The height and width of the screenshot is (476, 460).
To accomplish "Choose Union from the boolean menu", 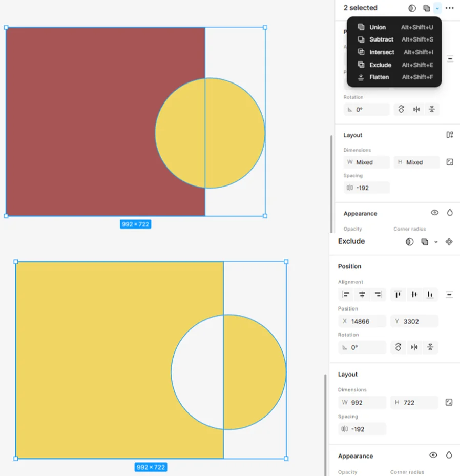I will (394, 27).
